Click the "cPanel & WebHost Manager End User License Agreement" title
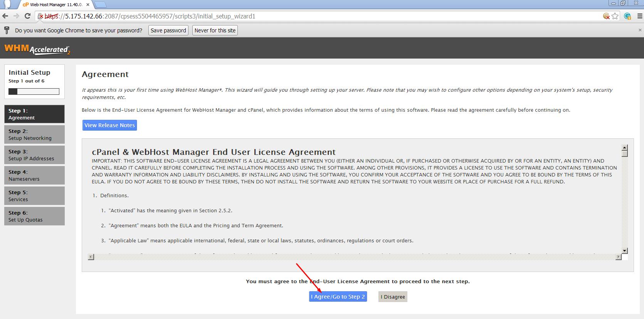 [x=214, y=152]
